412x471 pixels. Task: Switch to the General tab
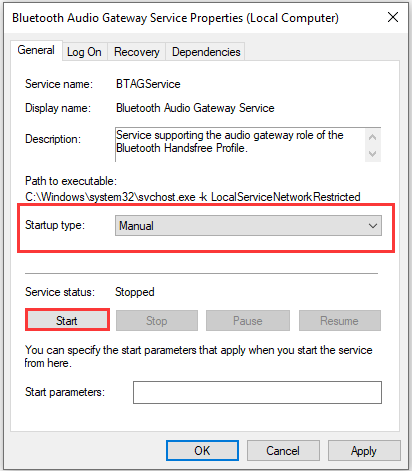coord(36,50)
